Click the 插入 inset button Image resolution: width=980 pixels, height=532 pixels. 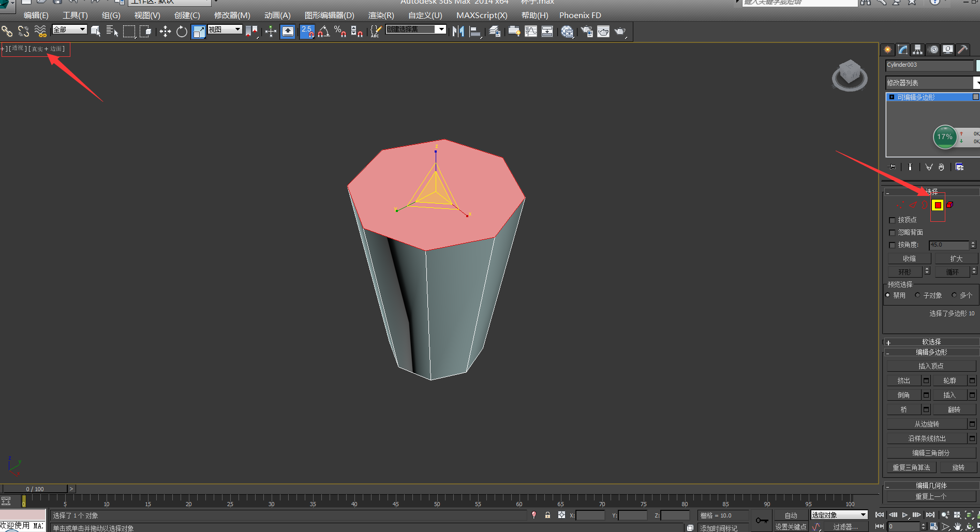[x=950, y=395]
